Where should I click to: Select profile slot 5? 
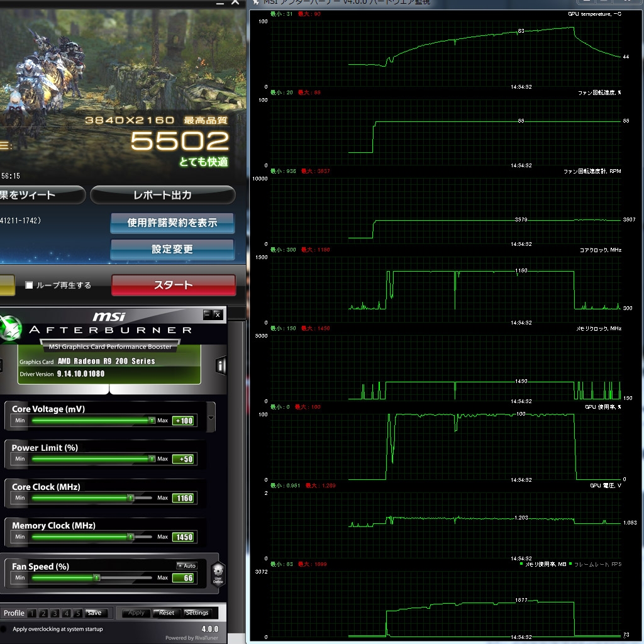[78, 613]
